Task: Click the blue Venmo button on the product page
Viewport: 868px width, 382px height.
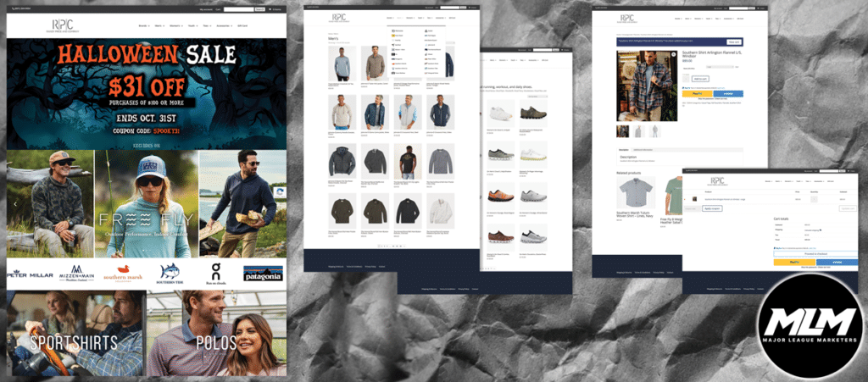Action: coord(728,94)
